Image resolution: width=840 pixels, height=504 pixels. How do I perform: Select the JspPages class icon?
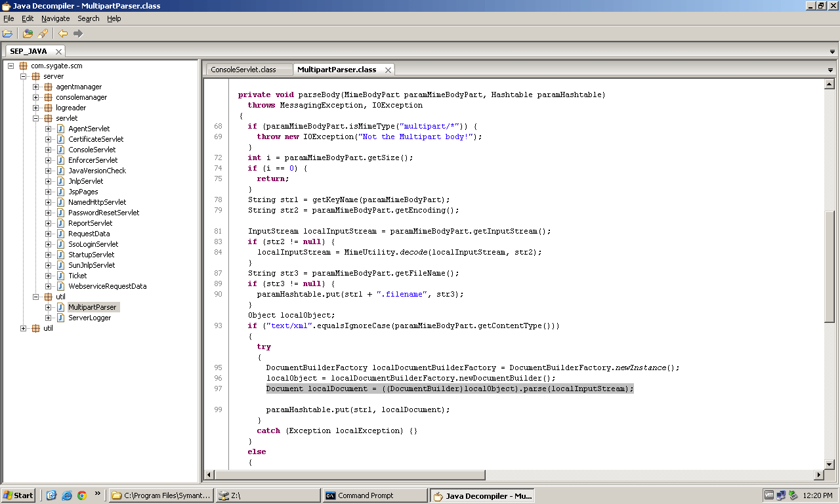60,192
